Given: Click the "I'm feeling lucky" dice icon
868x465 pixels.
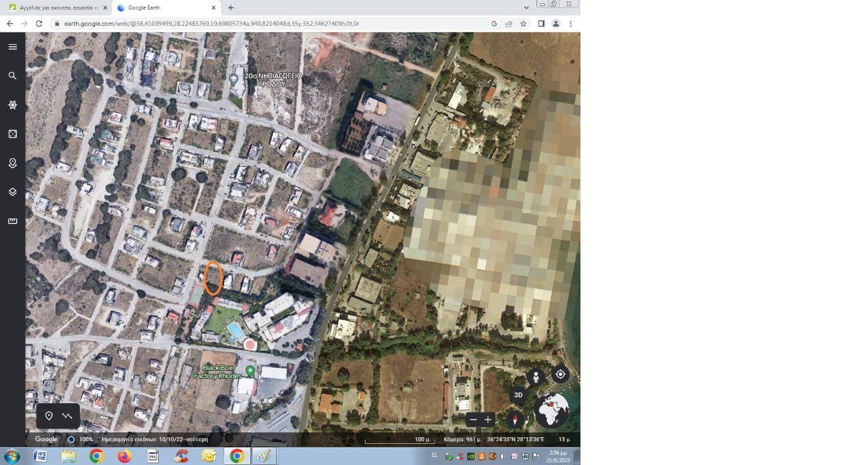Looking at the screenshot, I should pyautogui.click(x=12, y=134).
